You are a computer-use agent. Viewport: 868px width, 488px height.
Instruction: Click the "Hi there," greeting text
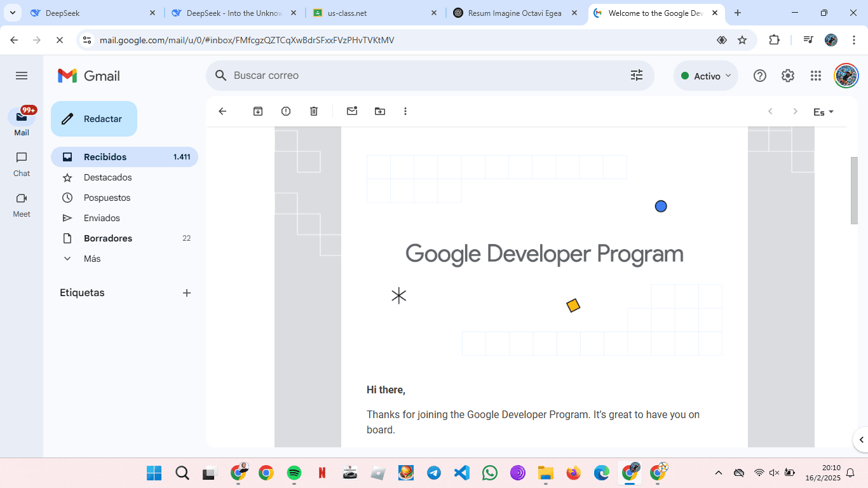pyautogui.click(x=386, y=390)
